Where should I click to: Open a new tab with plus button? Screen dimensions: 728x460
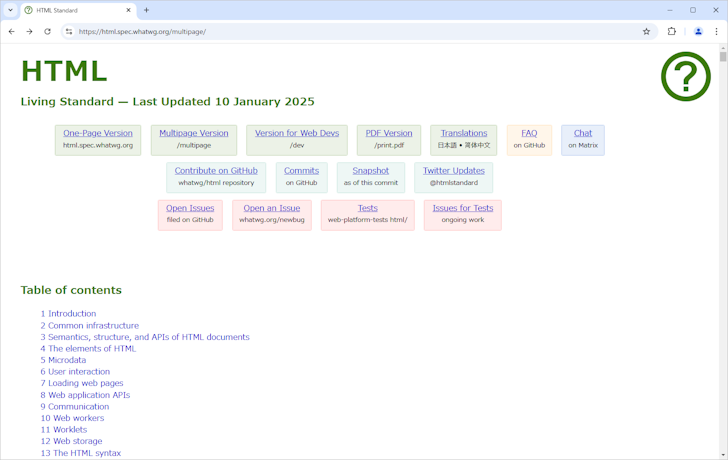point(146,10)
